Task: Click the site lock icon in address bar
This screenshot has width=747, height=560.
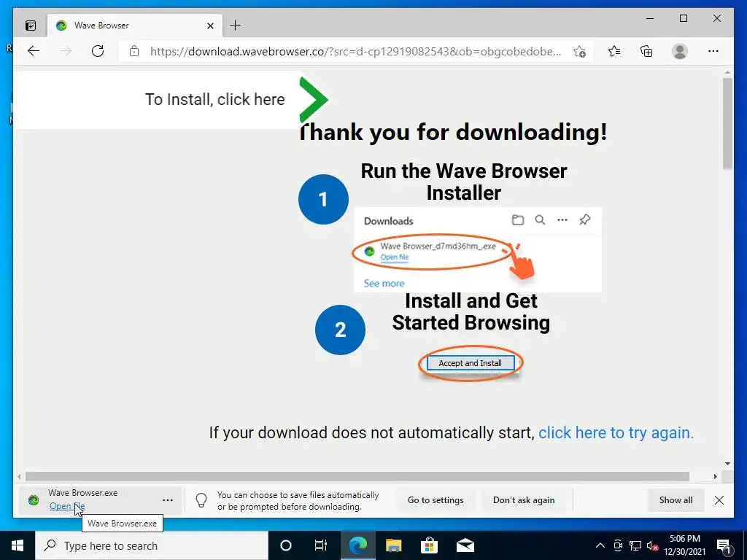Action: point(134,51)
